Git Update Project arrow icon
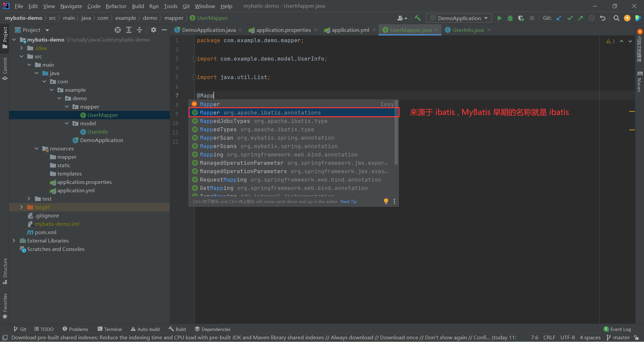The width and height of the screenshot is (644, 342). tap(559, 18)
